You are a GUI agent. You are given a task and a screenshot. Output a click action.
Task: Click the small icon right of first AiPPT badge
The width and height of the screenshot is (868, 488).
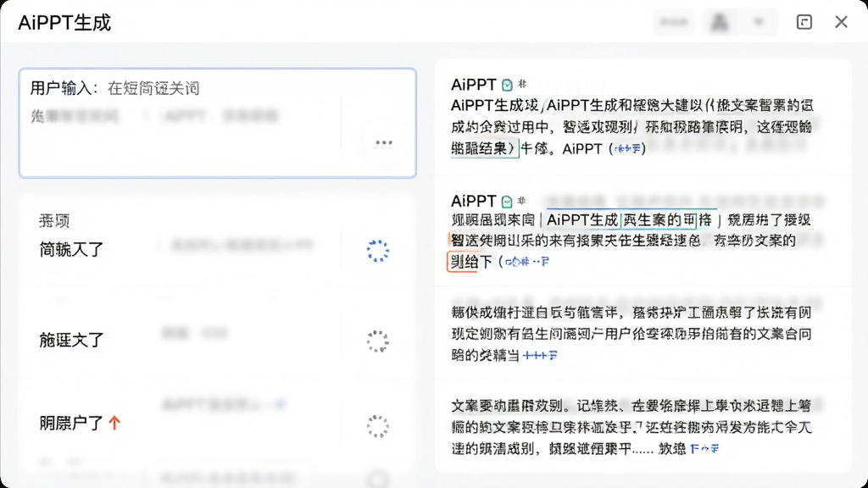522,84
